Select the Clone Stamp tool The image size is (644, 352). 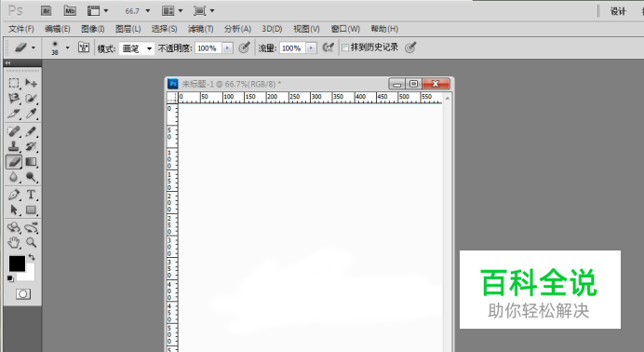coord(14,146)
